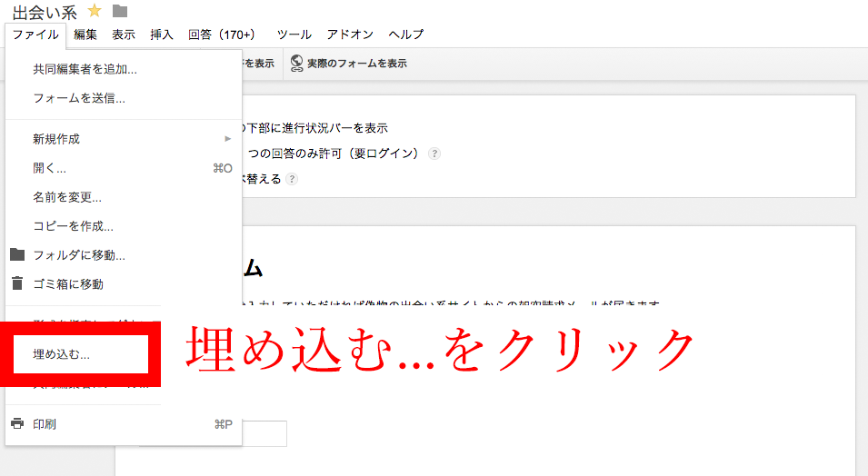
Task: Click the text input field below the menu
Action: coord(264,433)
